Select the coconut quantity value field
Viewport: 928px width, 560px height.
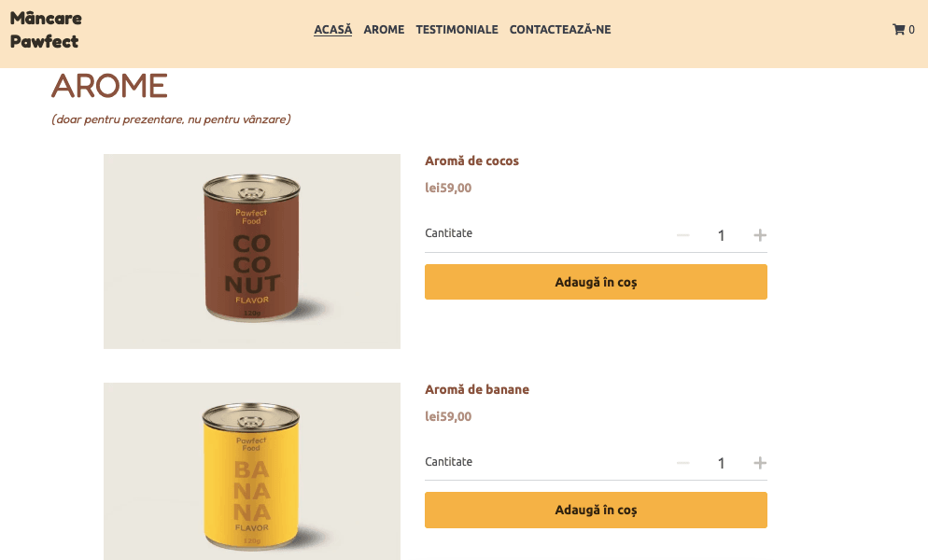(721, 235)
